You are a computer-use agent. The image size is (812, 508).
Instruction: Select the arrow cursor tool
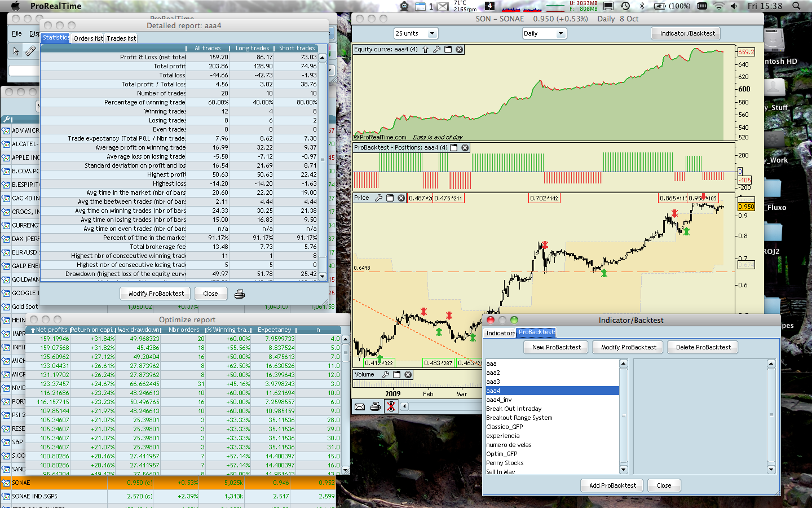16,51
